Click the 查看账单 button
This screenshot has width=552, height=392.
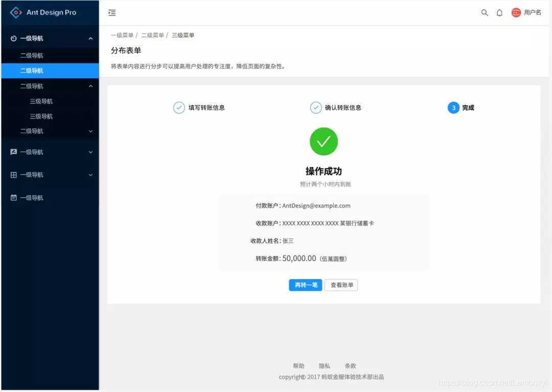click(341, 285)
